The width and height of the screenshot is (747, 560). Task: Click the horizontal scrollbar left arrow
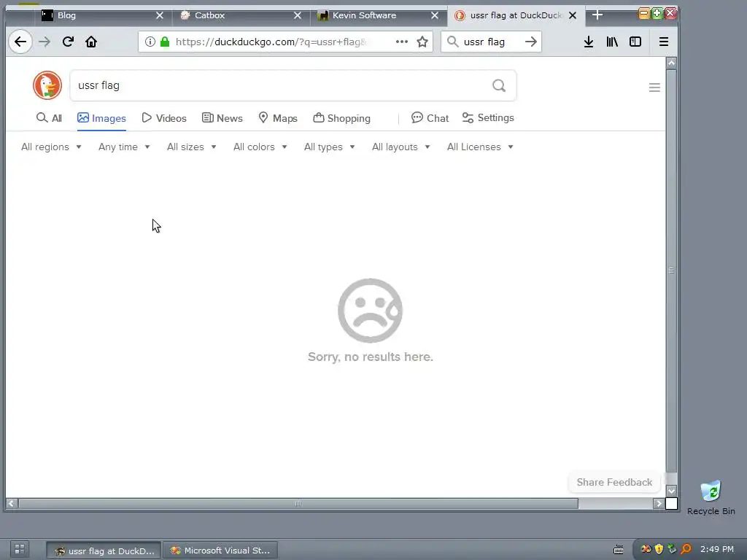pos(12,503)
